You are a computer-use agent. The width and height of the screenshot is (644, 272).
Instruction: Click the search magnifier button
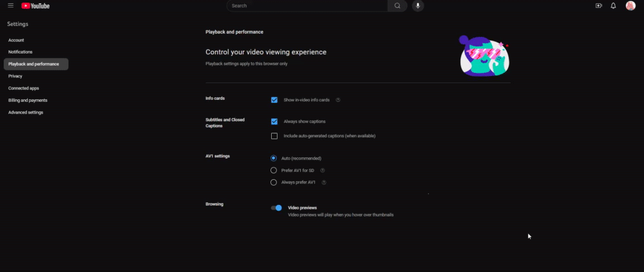point(397,6)
